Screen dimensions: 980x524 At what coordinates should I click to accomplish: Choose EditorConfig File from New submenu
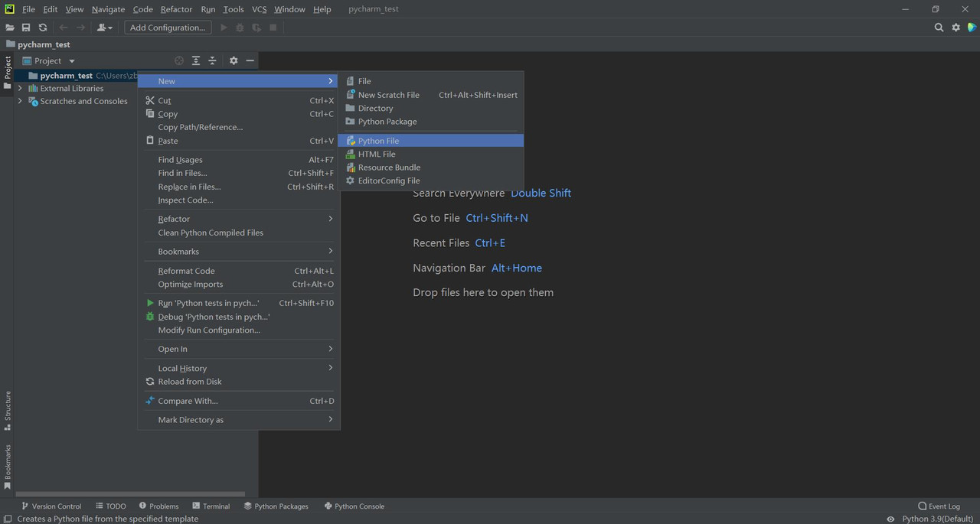[x=431, y=181]
